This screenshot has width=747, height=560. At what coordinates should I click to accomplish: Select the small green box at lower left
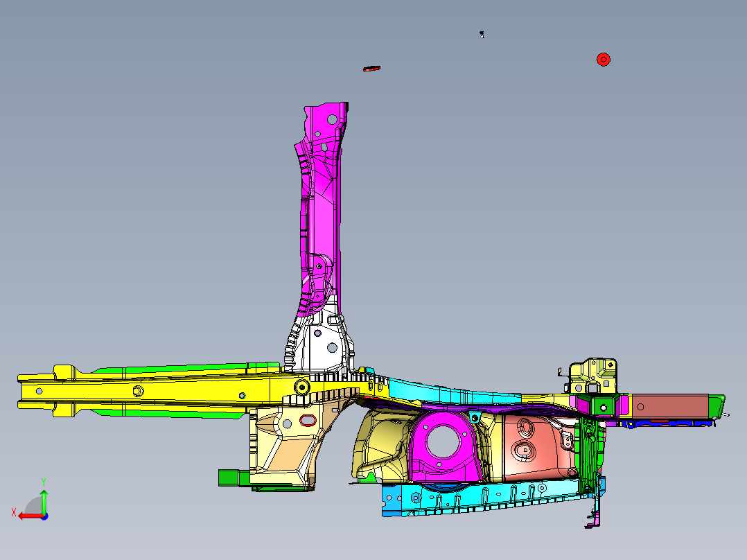click(234, 478)
